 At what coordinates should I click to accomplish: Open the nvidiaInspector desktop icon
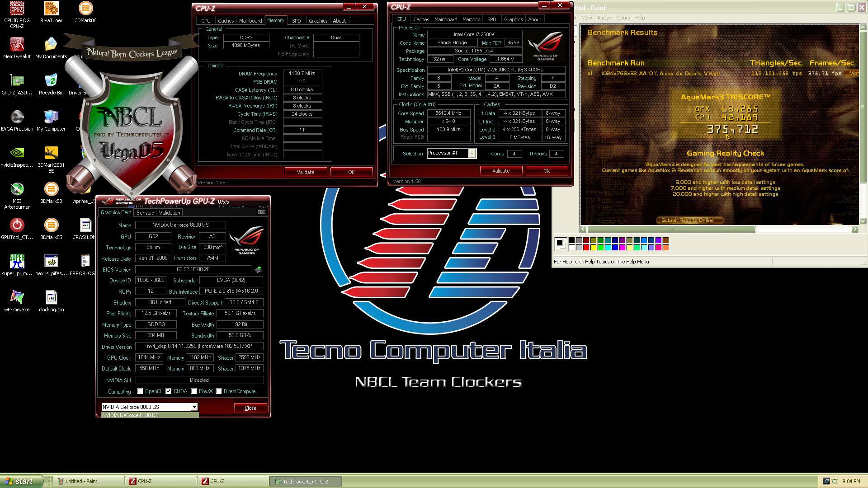point(17,156)
